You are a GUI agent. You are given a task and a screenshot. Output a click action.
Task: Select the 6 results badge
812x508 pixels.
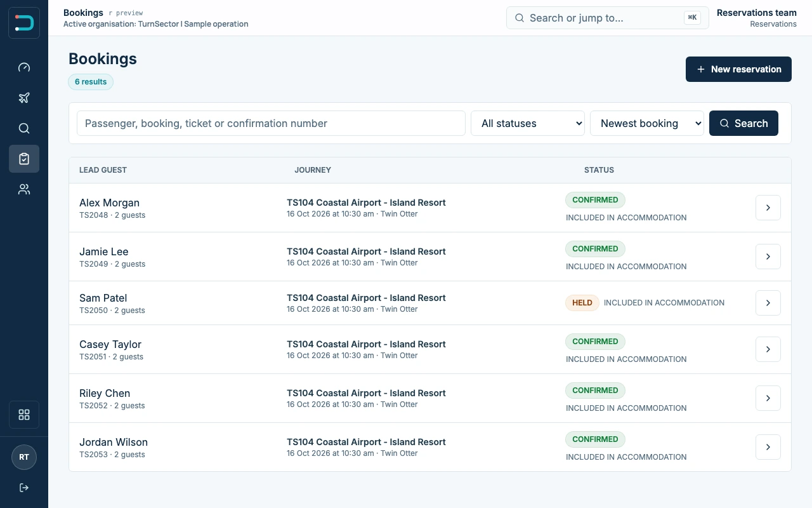pyautogui.click(x=91, y=82)
